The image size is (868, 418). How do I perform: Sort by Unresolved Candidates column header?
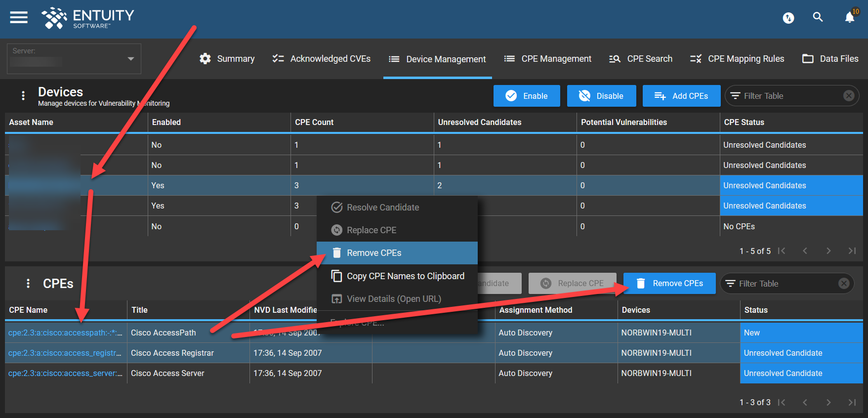point(505,122)
